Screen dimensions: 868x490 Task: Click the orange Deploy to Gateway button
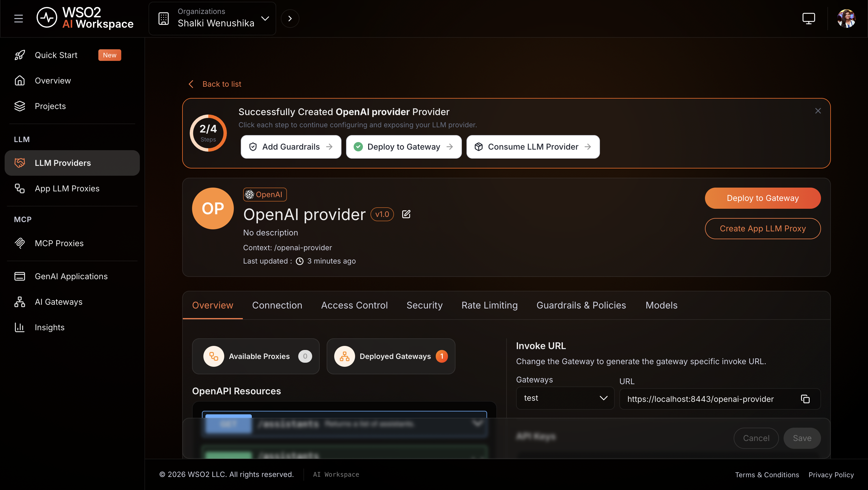pyautogui.click(x=762, y=198)
